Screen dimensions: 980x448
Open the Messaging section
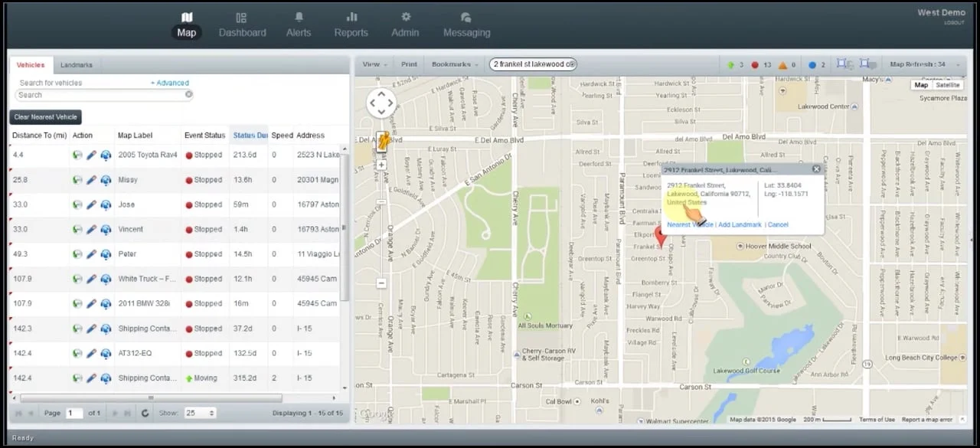[466, 25]
